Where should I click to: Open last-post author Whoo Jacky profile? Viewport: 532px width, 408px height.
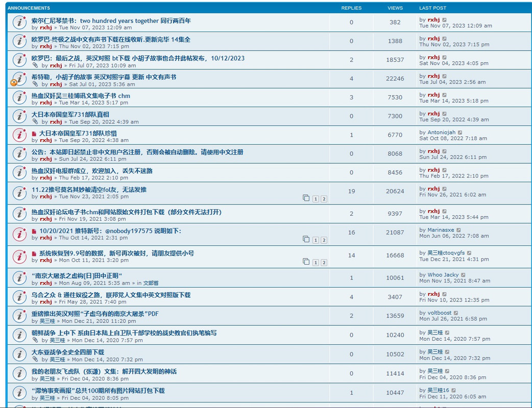(x=443, y=275)
